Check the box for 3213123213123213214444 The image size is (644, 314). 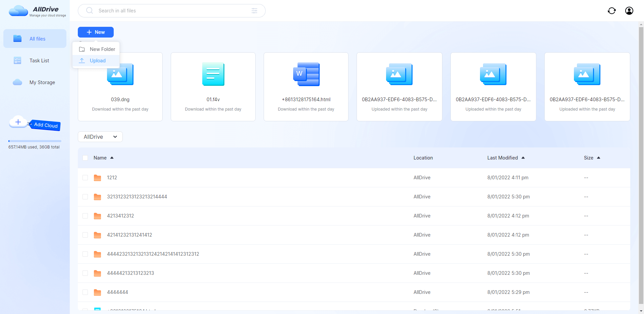(85, 197)
